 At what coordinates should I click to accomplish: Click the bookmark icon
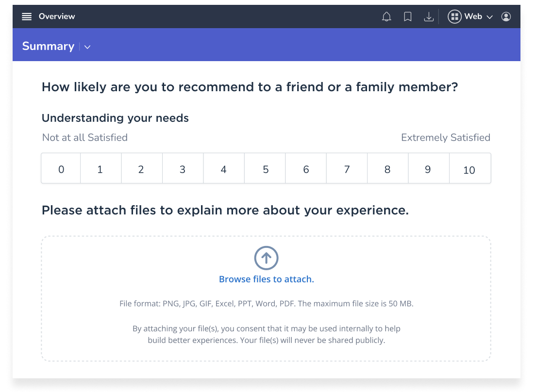click(407, 16)
